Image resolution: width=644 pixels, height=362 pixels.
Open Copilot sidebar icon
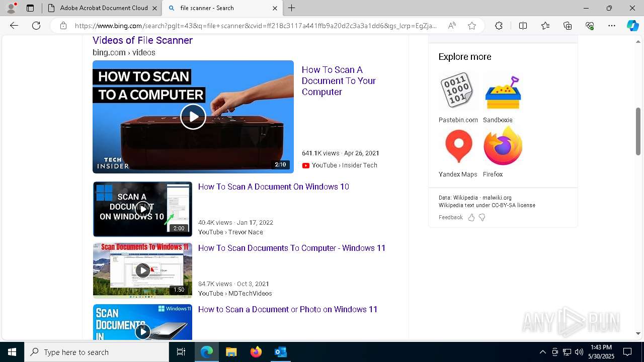632,26
